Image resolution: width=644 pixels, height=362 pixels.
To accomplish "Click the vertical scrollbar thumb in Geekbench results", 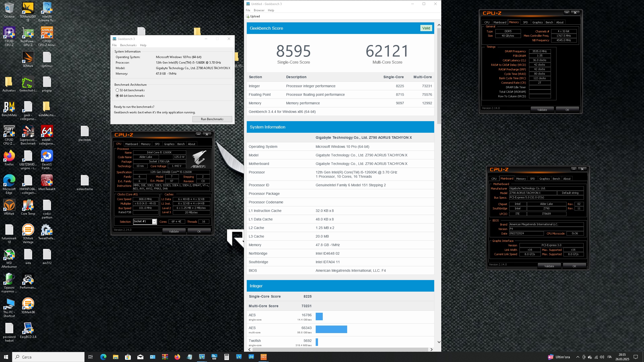I will pos(439,75).
